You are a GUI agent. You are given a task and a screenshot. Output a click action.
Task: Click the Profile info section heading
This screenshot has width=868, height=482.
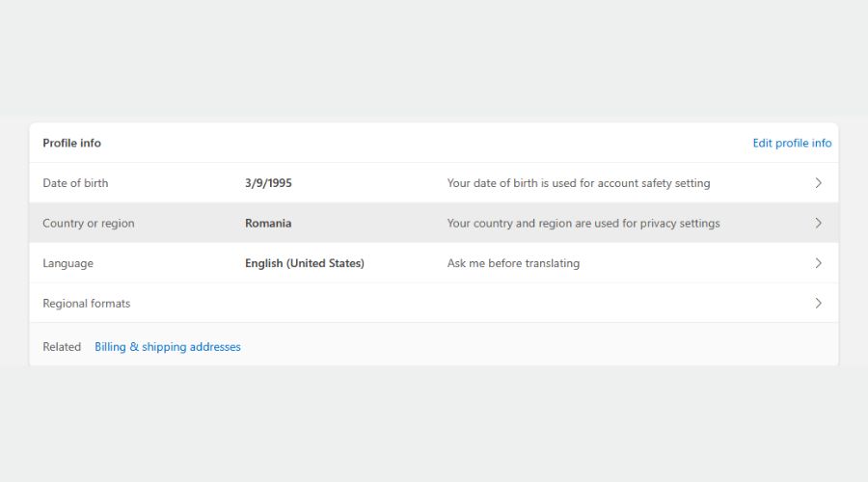[71, 143]
